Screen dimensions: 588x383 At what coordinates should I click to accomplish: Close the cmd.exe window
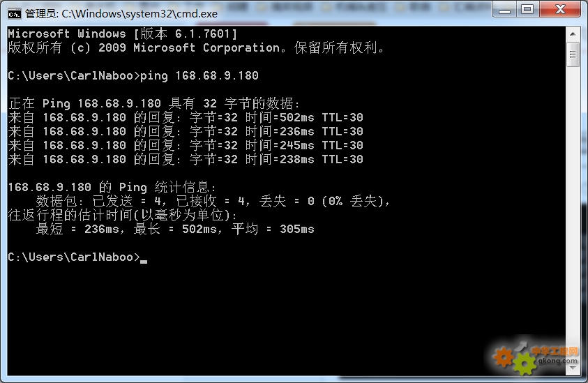pos(561,10)
